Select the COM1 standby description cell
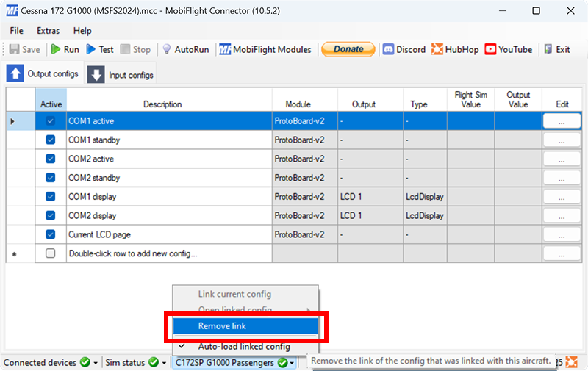Viewport: 588px width, 371px height. [x=169, y=140]
